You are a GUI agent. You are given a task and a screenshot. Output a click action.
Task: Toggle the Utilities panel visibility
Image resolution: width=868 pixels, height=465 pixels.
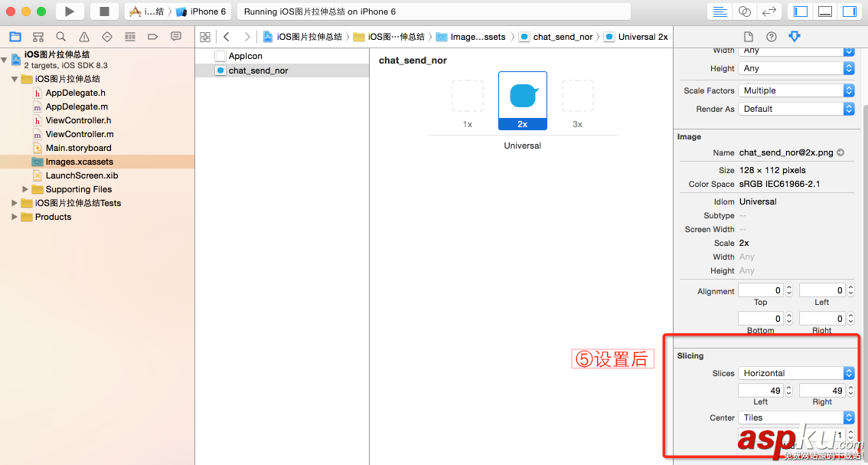(x=850, y=11)
